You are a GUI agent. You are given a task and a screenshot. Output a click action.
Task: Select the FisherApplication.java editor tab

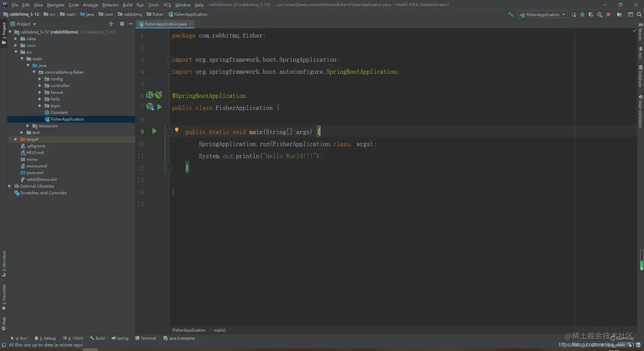pyautogui.click(x=165, y=24)
